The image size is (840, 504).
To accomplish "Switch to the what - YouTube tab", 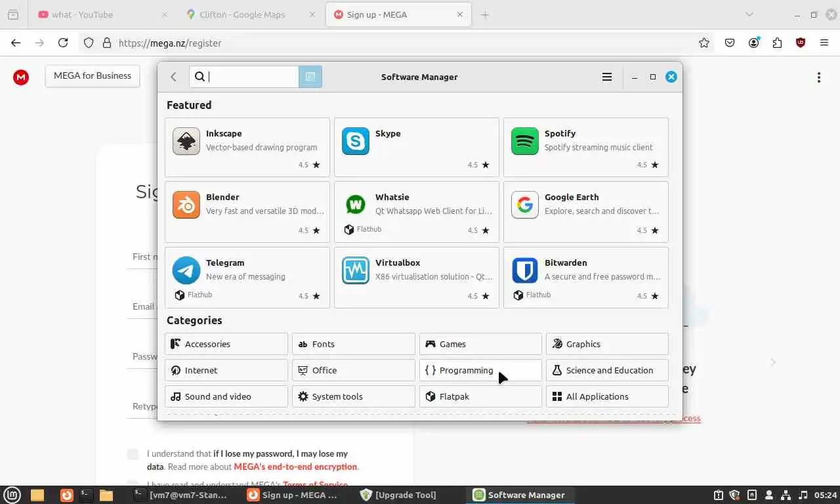I will (x=102, y=14).
